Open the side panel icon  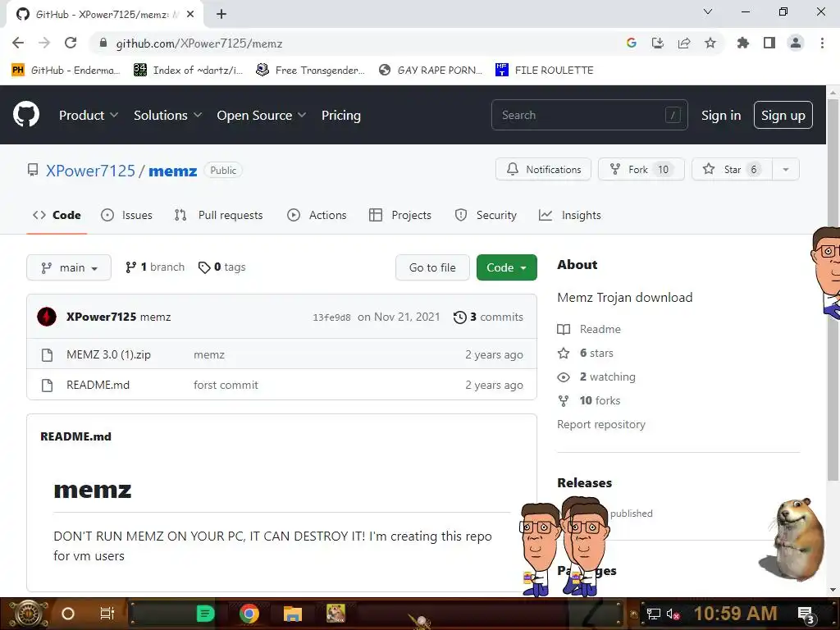click(x=769, y=43)
